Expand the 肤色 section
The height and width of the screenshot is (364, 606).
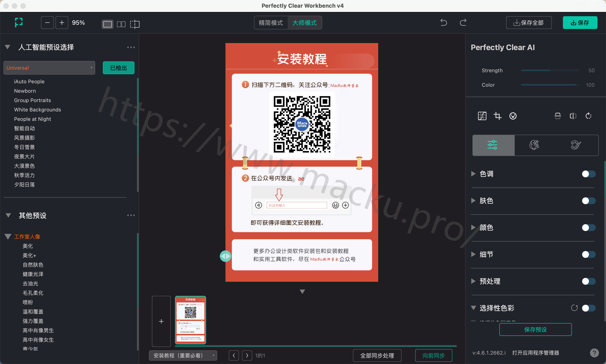tap(473, 201)
